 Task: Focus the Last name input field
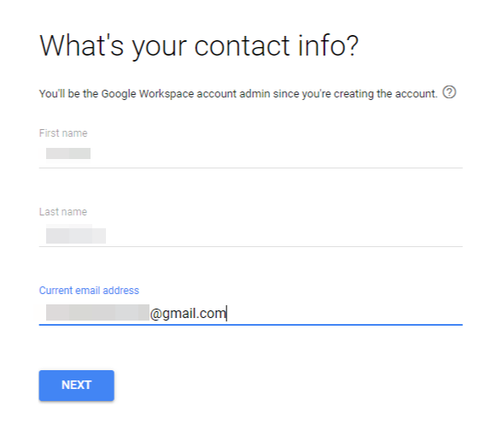[x=250, y=234]
